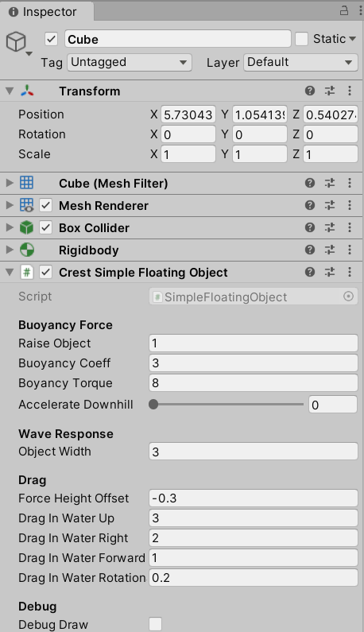Open Rigidbody preset settings icon
Screen dimensions: 364x632
(330, 250)
